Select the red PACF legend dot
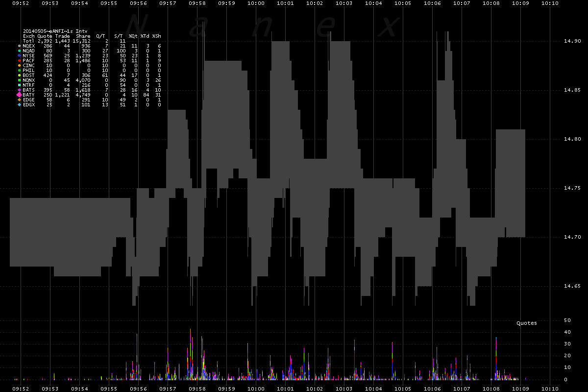 (19, 60)
